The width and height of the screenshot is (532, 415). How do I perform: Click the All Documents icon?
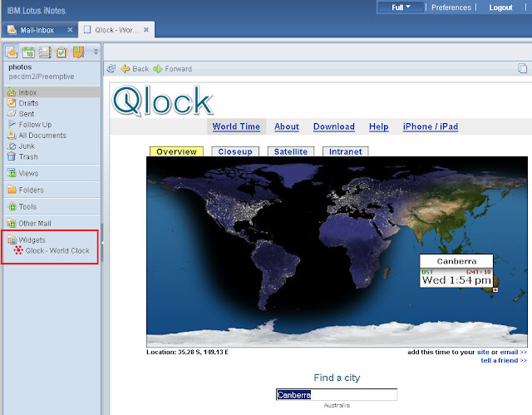(12, 135)
